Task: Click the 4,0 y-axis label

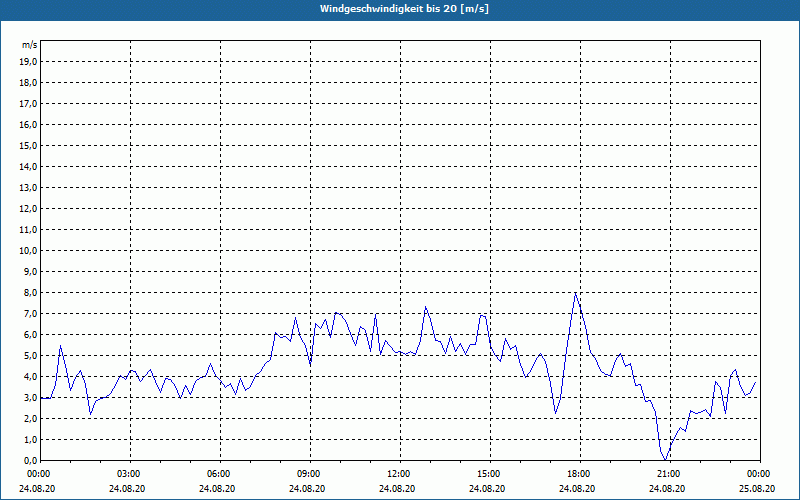Action: click(x=31, y=377)
